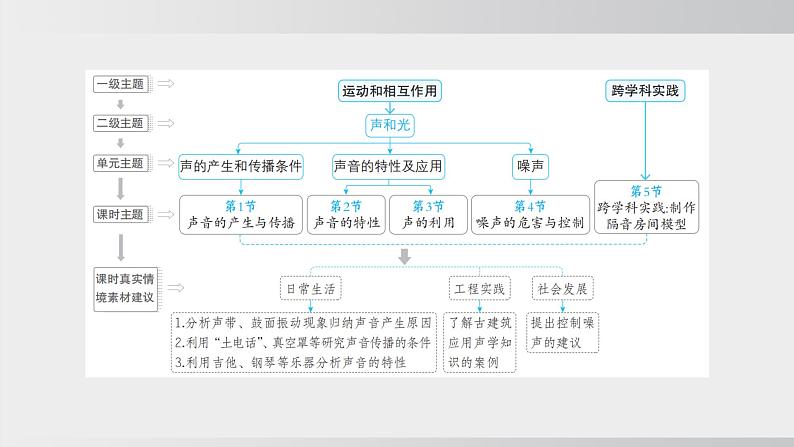Viewport: 794px width, 447px height.
Task: Select 第1节 声音的产生与传播 box
Action: (241, 215)
